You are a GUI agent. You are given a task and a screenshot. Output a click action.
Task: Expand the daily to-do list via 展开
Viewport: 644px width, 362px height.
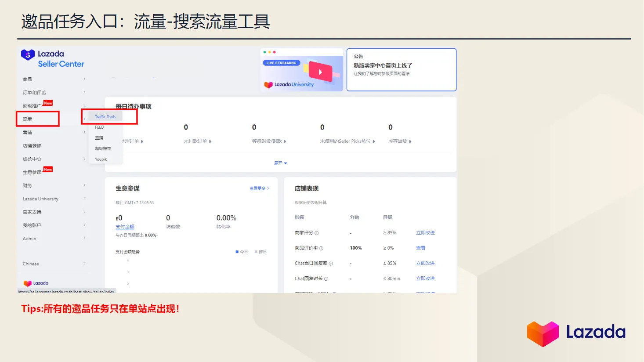click(x=280, y=163)
